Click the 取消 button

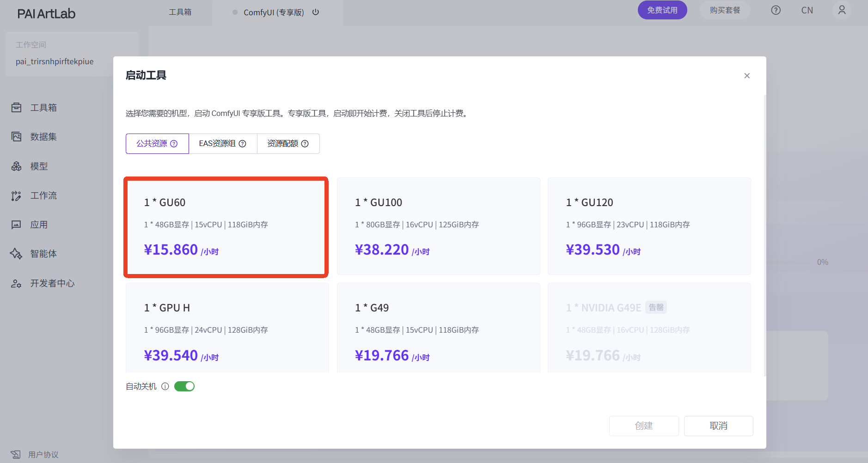point(719,426)
